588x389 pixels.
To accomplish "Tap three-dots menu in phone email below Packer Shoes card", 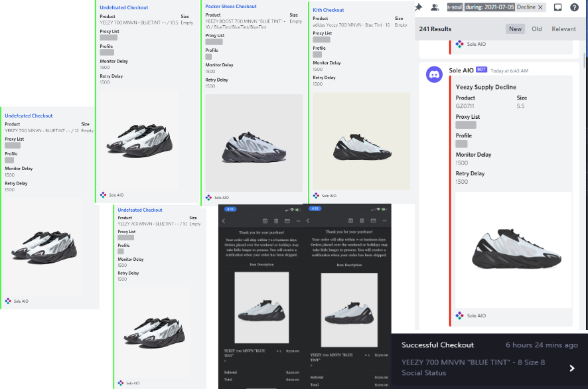I will pos(298,221).
